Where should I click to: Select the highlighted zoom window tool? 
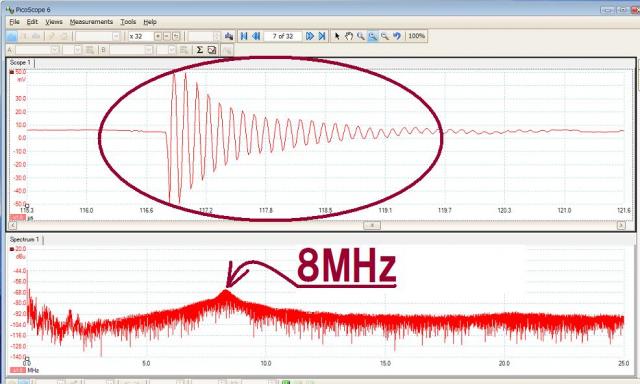tap(373, 36)
